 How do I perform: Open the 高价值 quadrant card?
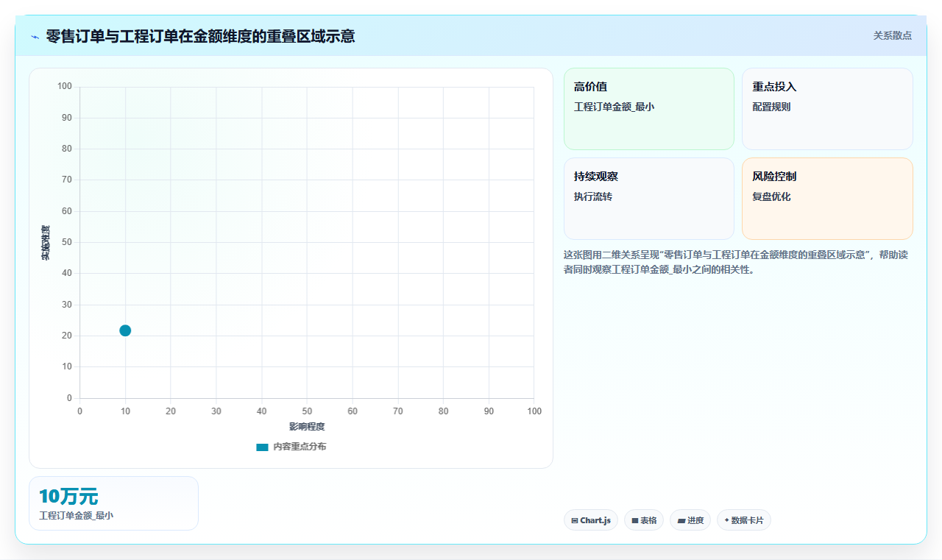(x=649, y=109)
